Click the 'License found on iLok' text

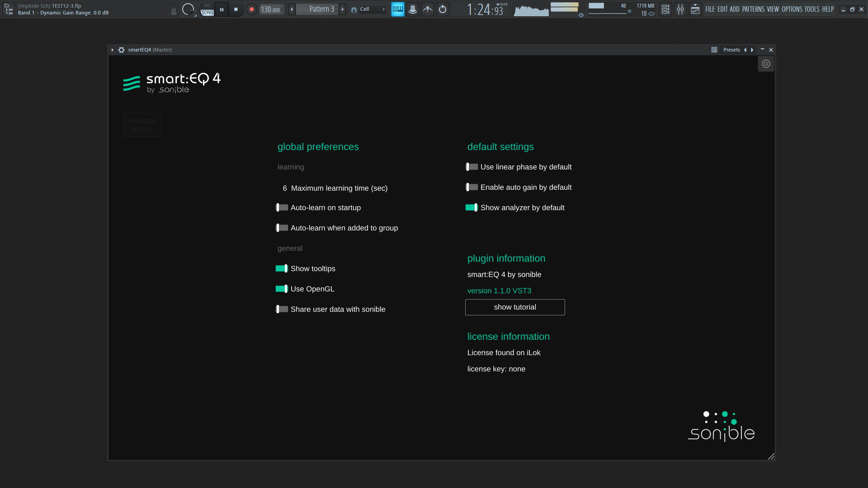point(504,353)
